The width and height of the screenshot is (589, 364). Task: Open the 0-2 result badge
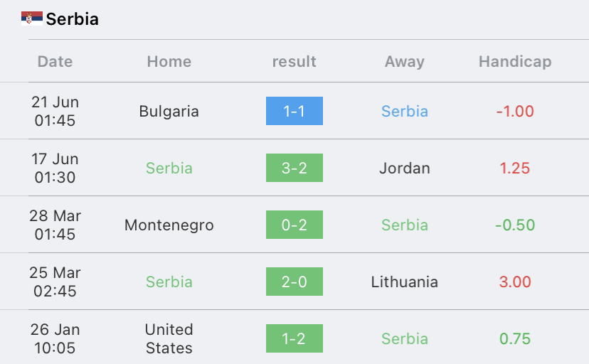coord(294,225)
